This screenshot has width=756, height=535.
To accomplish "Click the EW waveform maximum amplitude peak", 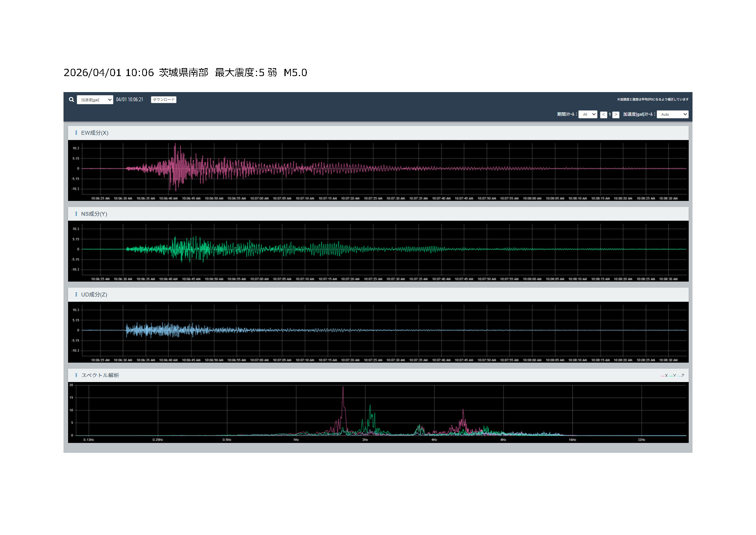I will coord(175,145).
